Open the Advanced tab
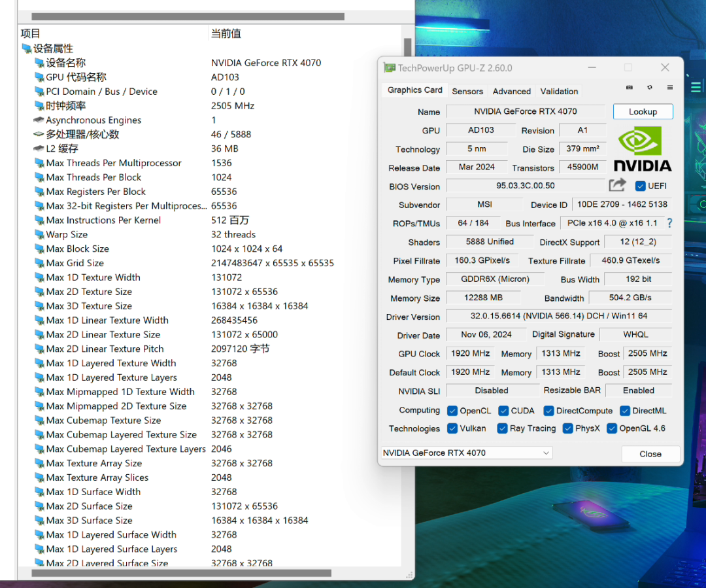The height and width of the screenshot is (588, 706). tap(511, 91)
